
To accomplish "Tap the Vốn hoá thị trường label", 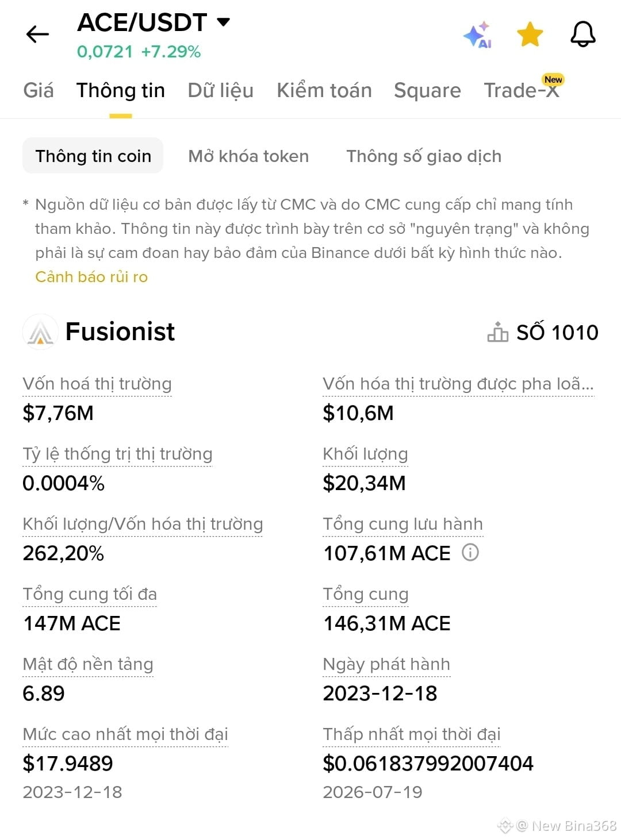I will [97, 384].
